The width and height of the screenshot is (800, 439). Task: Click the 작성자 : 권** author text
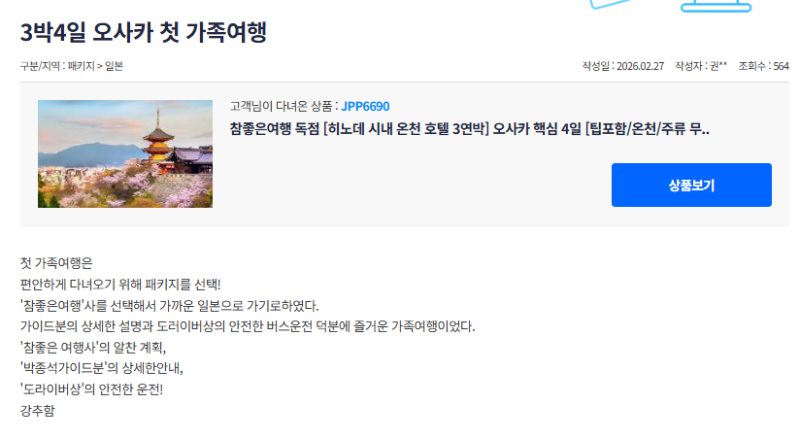[701, 66]
